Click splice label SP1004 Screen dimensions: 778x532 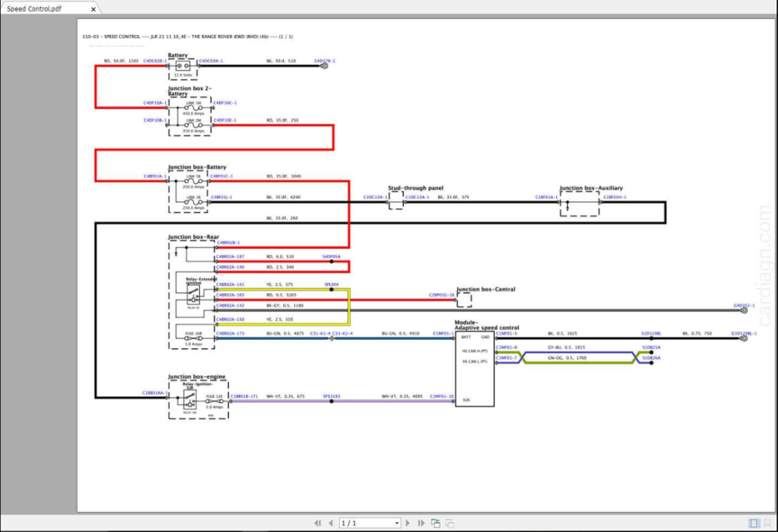[331, 285]
